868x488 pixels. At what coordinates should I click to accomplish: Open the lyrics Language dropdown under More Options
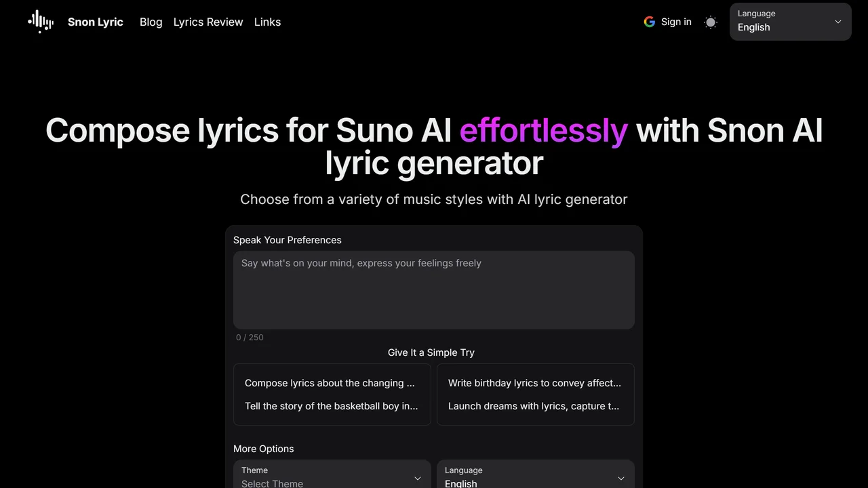[536, 475]
